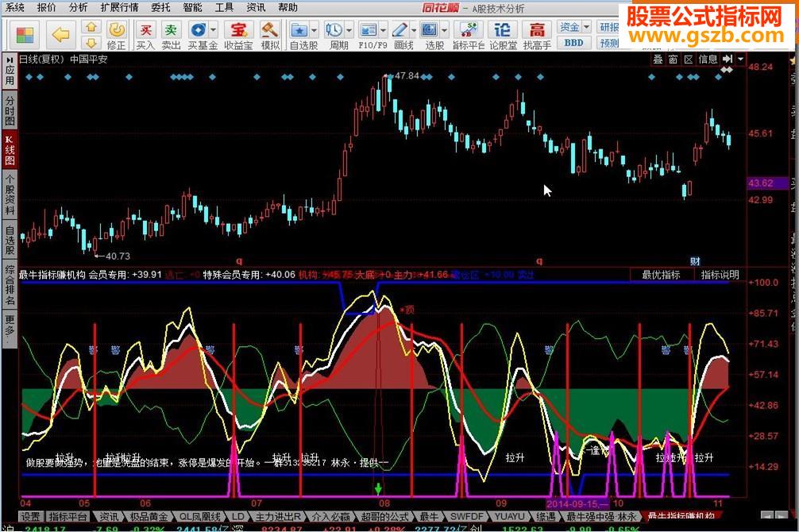Click the arrow-to-bar collapse icon
Screen dimensions: 799x532
(x=728, y=59)
